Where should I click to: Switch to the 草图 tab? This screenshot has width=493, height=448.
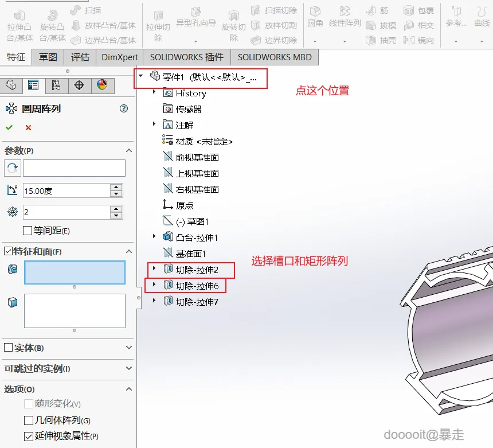coord(48,57)
